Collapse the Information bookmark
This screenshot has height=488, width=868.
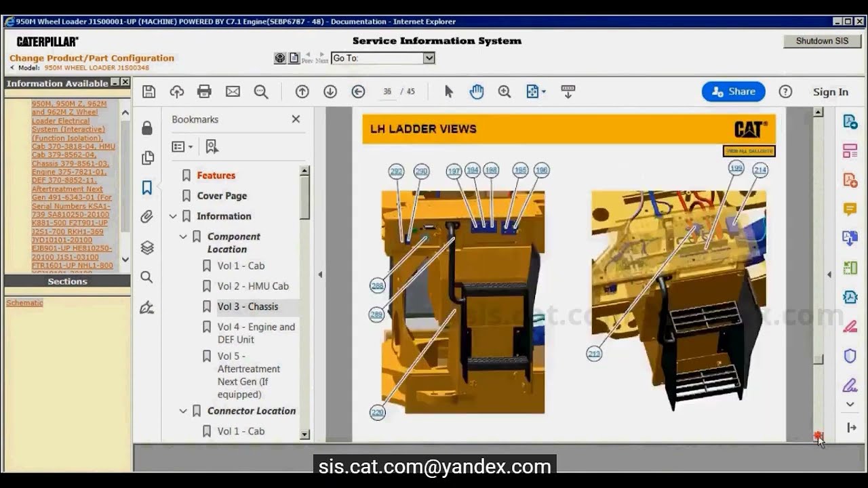point(173,216)
